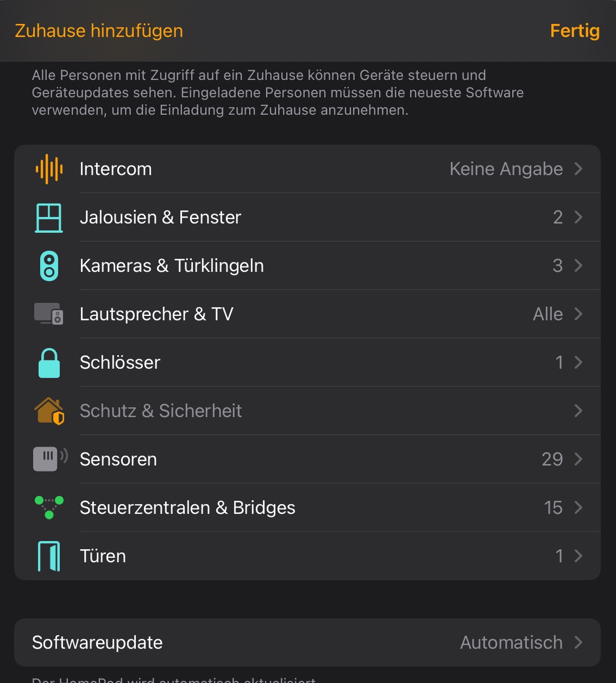Tap the Lautsprecher & TV icon

(49, 314)
